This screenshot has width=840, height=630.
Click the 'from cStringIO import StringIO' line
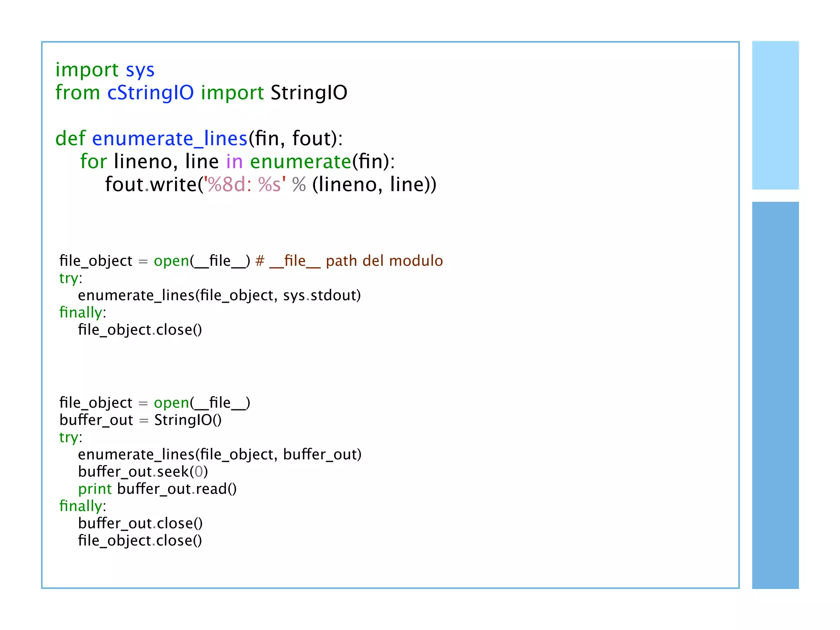[201, 93]
